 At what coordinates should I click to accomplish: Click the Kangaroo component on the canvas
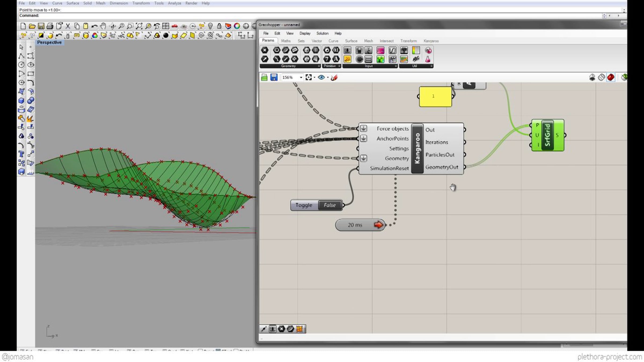point(417,148)
